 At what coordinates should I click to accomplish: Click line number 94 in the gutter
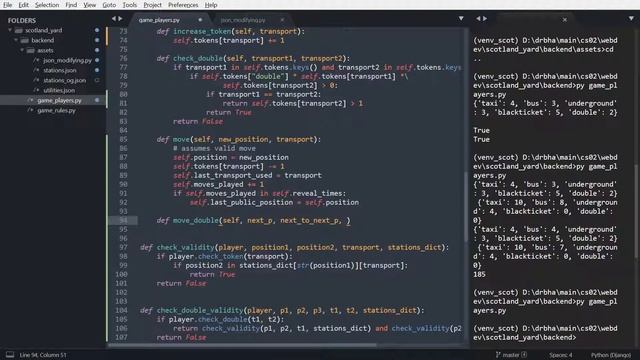(123, 220)
